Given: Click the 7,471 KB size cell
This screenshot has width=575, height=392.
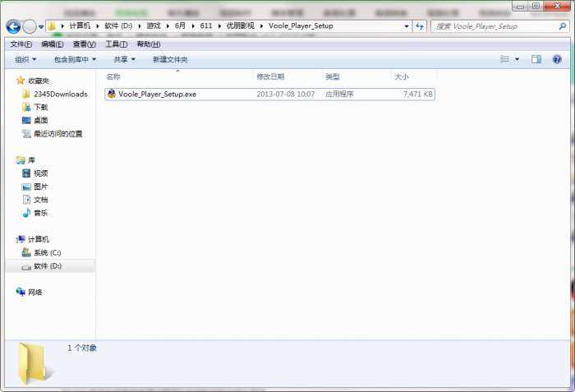Looking at the screenshot, I should (x=417, y=95).
